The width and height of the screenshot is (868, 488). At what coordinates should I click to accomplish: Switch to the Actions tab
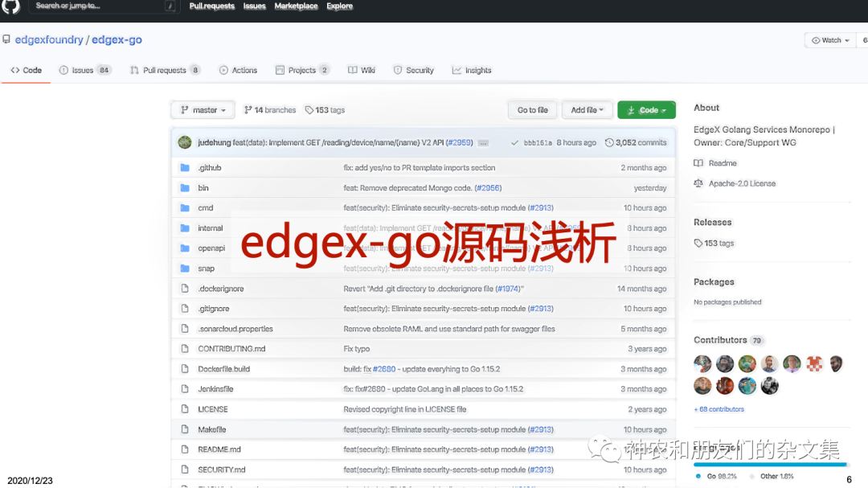(239, 71)
